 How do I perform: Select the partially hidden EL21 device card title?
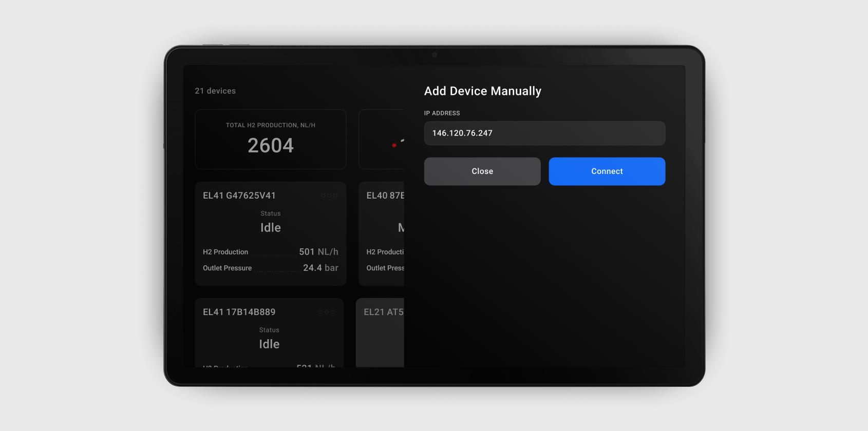(384, 312)
